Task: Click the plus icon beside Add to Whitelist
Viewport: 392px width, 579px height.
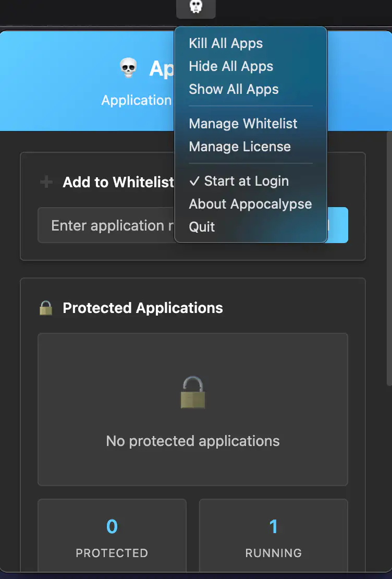Action: (x=46, y=182)
